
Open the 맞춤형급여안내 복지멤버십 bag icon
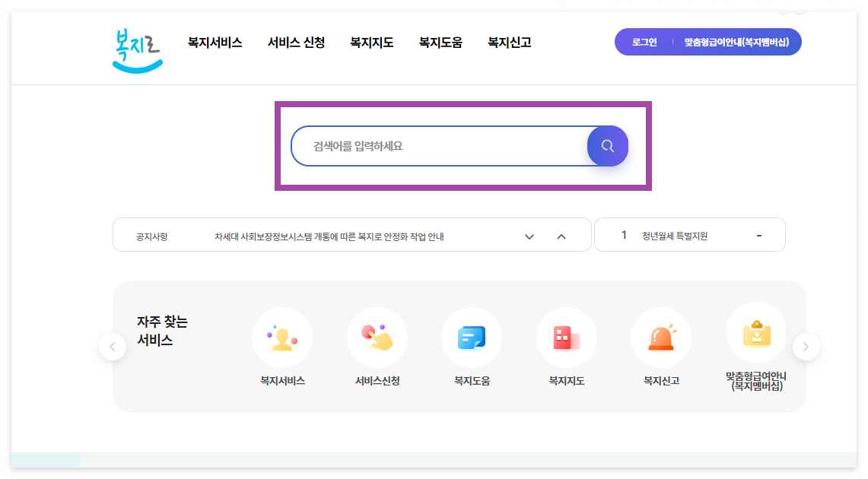click(755, 332)
